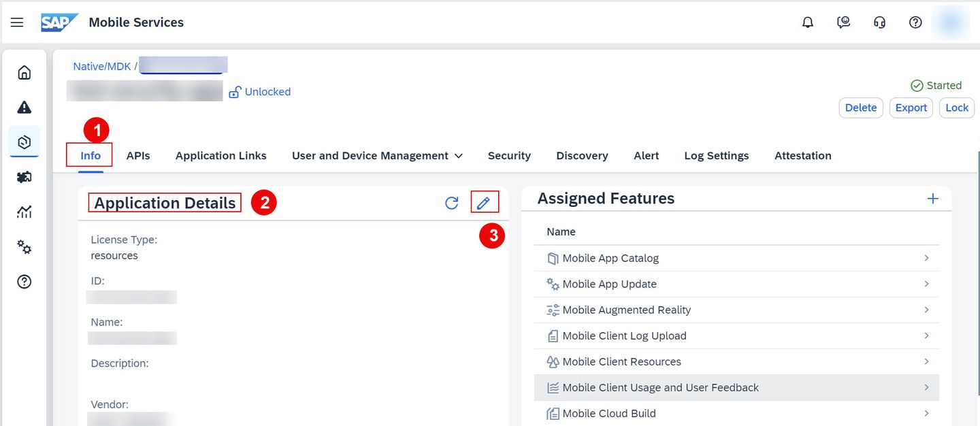Click the Mobile Client Log Upload icon

[x=553, y=336]
